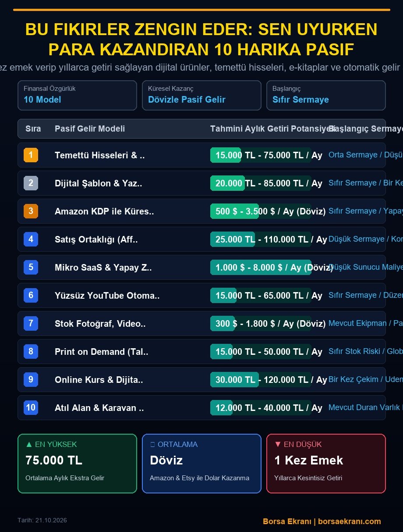Select the number 4 badge for Satış Ortaklığı
The width and height of the screenshot is (403, 532).
click(x=31, y=239)
